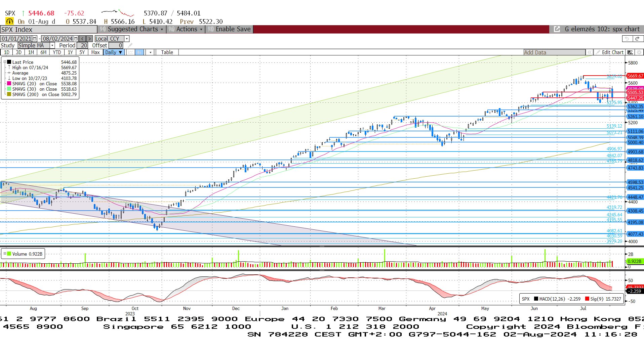Screen dimensions: 644x353
Task: Click the yellow alert icon below SPX
Action: pos(9,21)
